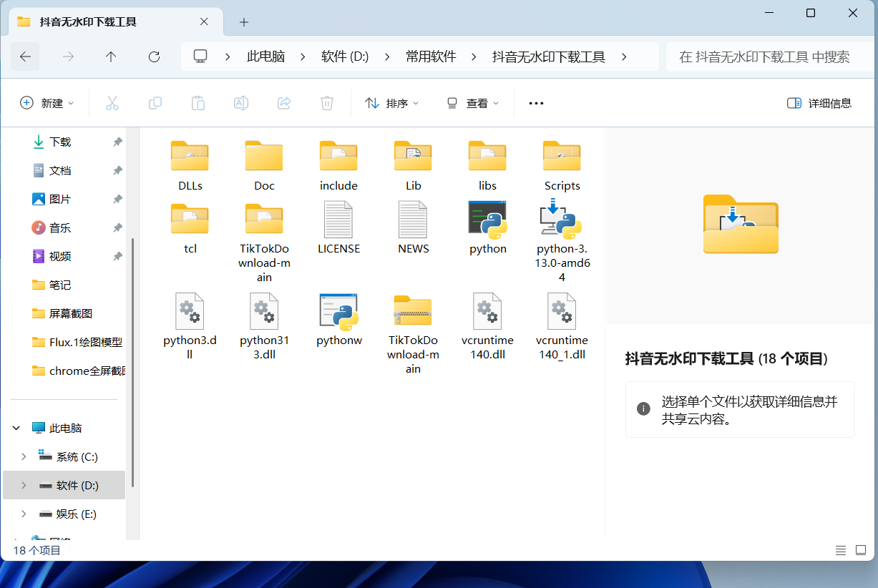Expand the 软件 (D:) drive node
The image size is (878, 588).
click(24, 486)
